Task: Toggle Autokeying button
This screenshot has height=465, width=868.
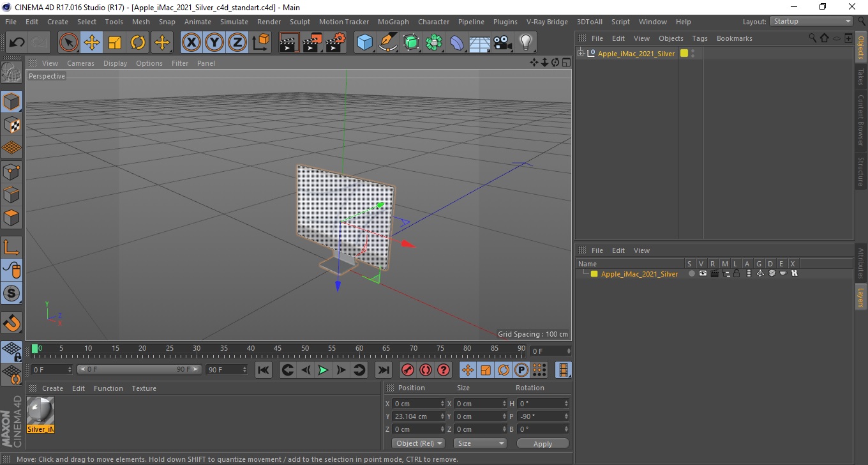Action: [x=426, y=370]
